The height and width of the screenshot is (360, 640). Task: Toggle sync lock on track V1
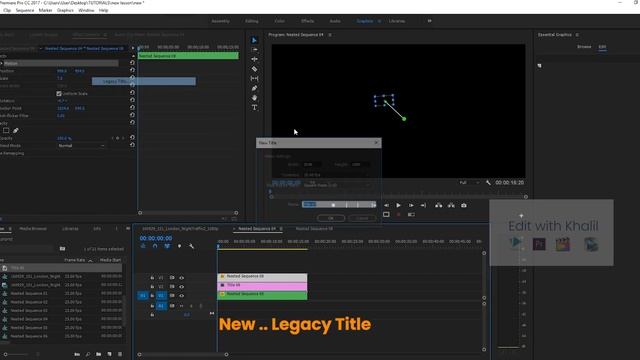pyautogui.click(x=172, y=296)
